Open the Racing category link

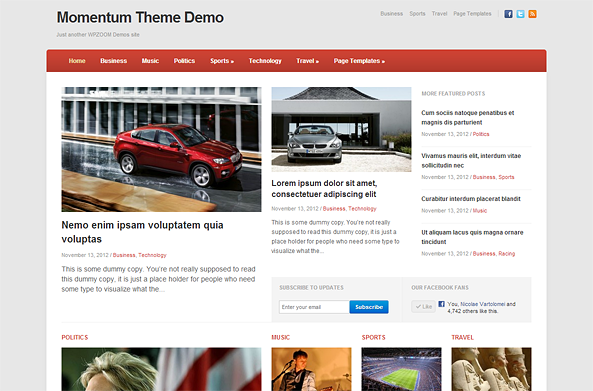click(x=507, y=254)
